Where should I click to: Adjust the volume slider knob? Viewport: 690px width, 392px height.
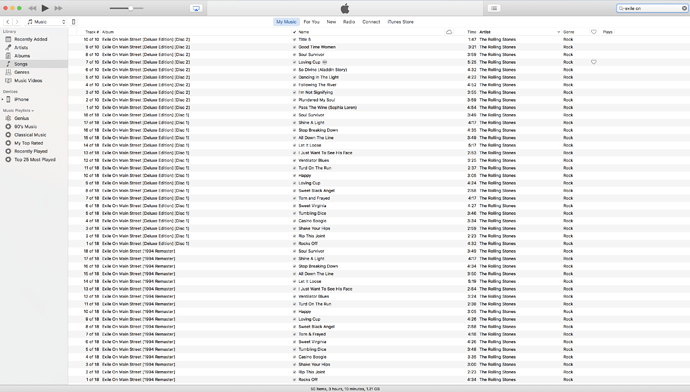click(131, 8)
